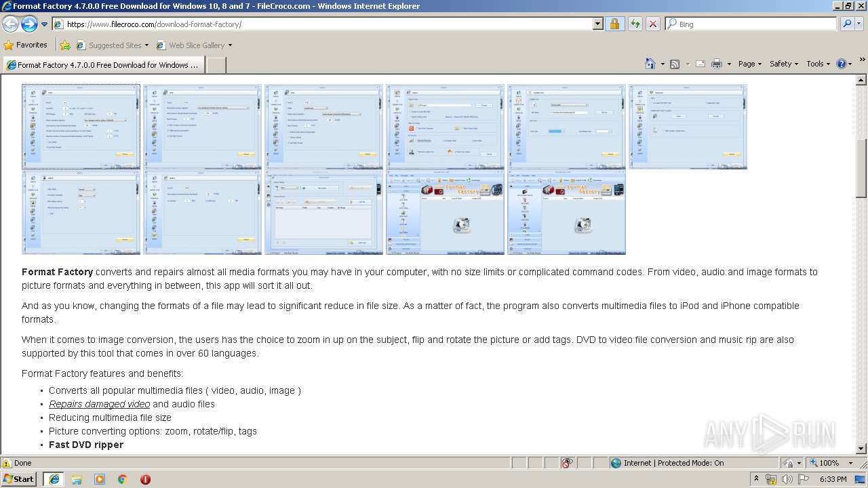Image resolution: width=868 pixels, height=488 pixels.
Task: Open the Windows Start menu
Action: click(x=19, y=479)
